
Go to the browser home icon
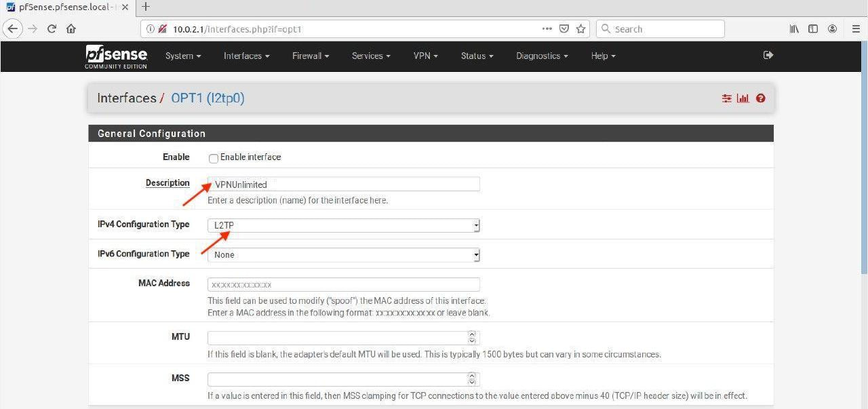[x=71, y=29]
